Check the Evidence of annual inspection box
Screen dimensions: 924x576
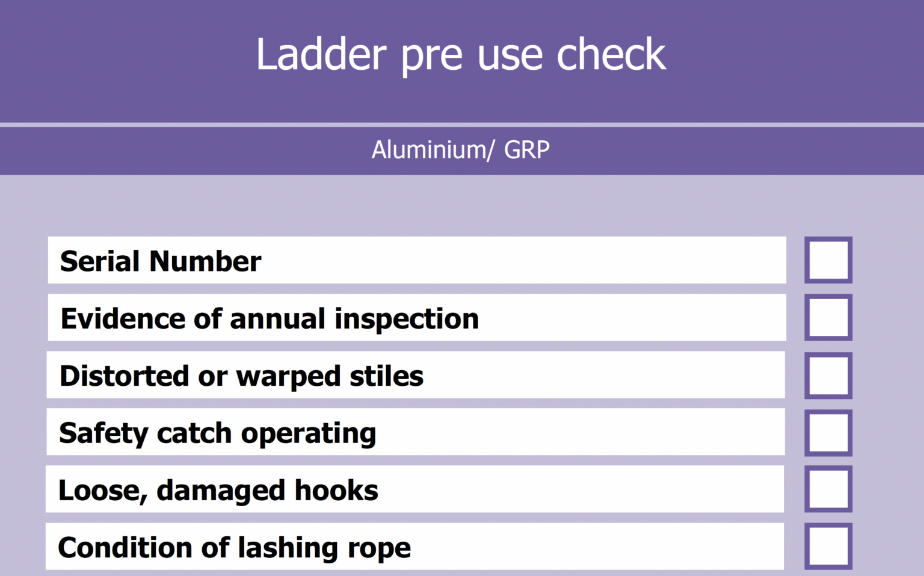[828, 317]
